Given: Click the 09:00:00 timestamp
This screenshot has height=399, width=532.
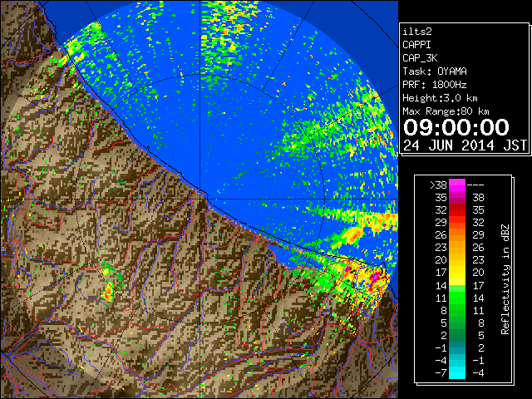Looking at the screenshot, I should coord(456,127).
